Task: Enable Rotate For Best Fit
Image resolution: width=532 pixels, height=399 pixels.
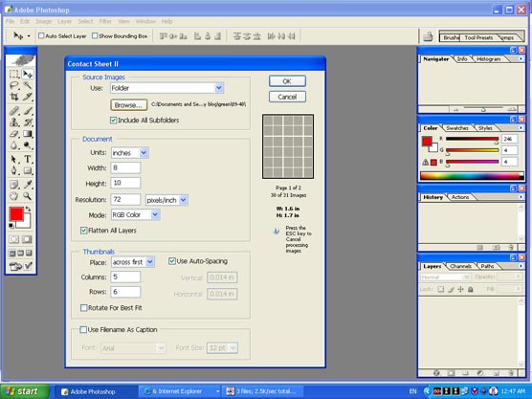Action: (x=84, y=308)
